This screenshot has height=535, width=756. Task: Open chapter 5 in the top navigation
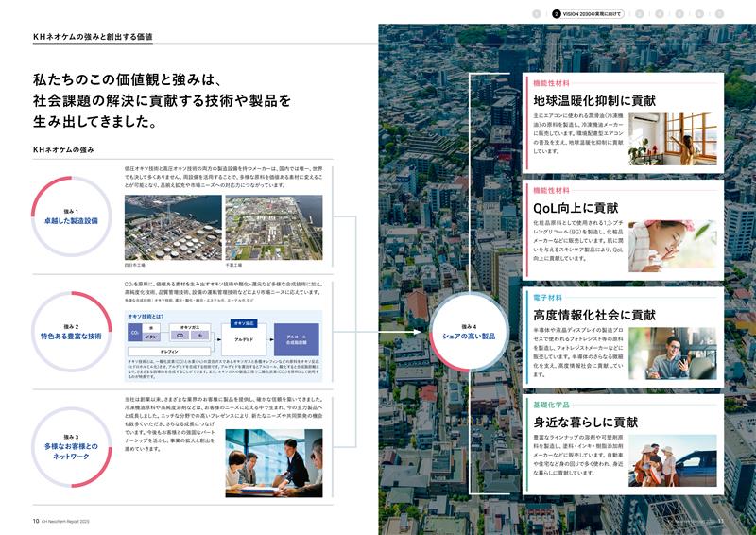tap(679, 14)
